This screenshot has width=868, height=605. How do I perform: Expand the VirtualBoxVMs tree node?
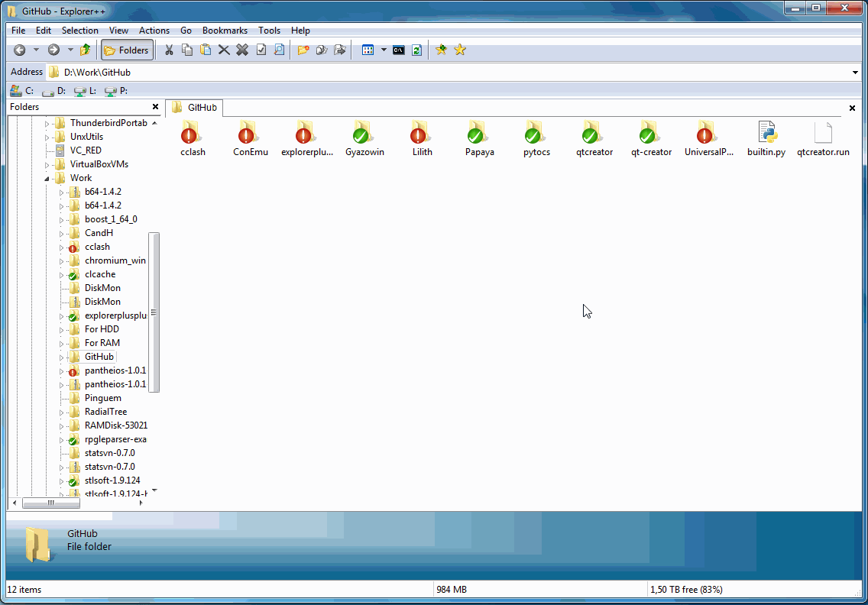tap(47, 165)
